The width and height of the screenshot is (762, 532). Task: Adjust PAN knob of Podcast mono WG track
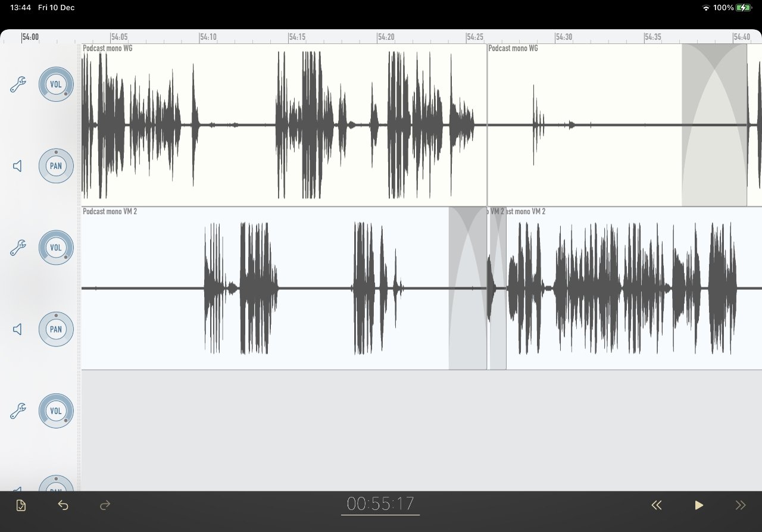click(x=56, y=166)
